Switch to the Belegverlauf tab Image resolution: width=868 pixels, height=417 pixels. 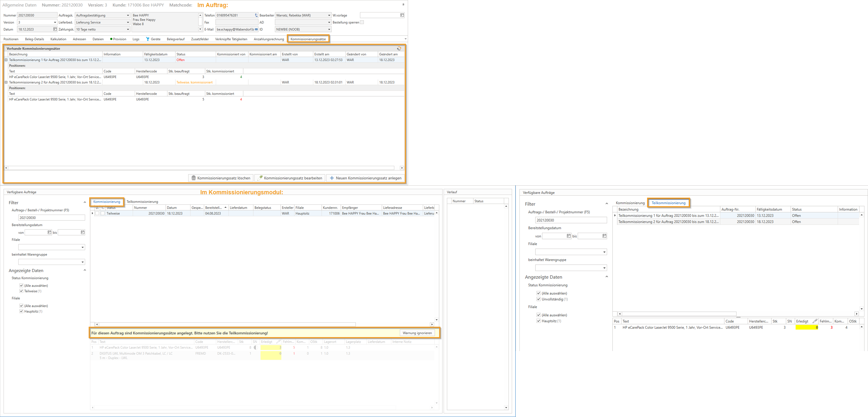point(176,39)
